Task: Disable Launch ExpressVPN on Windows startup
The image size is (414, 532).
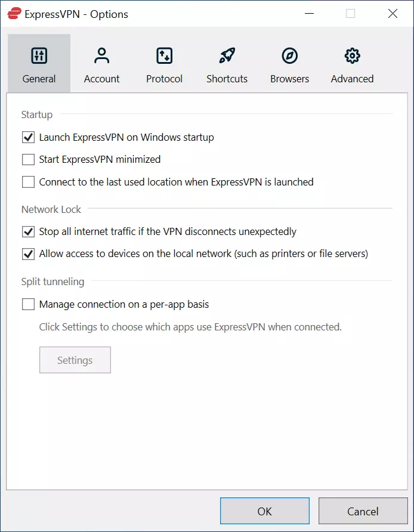Action: [x=28, y=138]
